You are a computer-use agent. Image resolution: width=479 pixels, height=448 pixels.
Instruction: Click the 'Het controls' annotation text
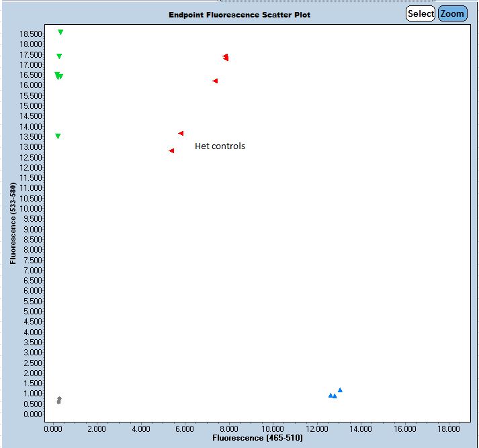[x=220, y=146]
